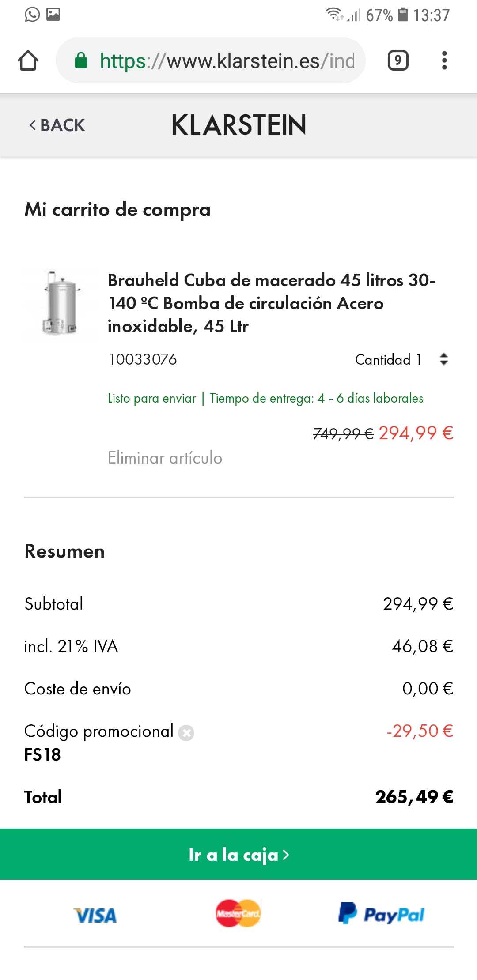
Task: Delete item via 'Eliminar artículo'
Action: [165, 458]
